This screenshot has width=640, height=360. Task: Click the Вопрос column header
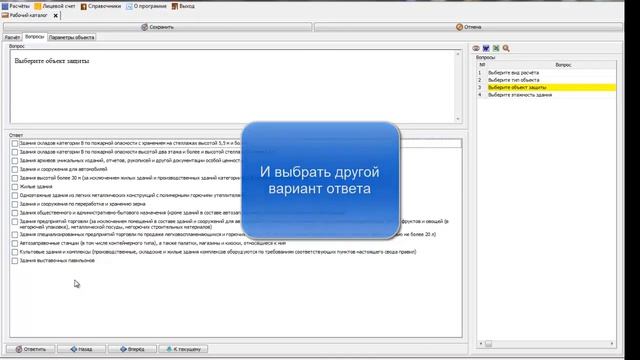[563, 65]
